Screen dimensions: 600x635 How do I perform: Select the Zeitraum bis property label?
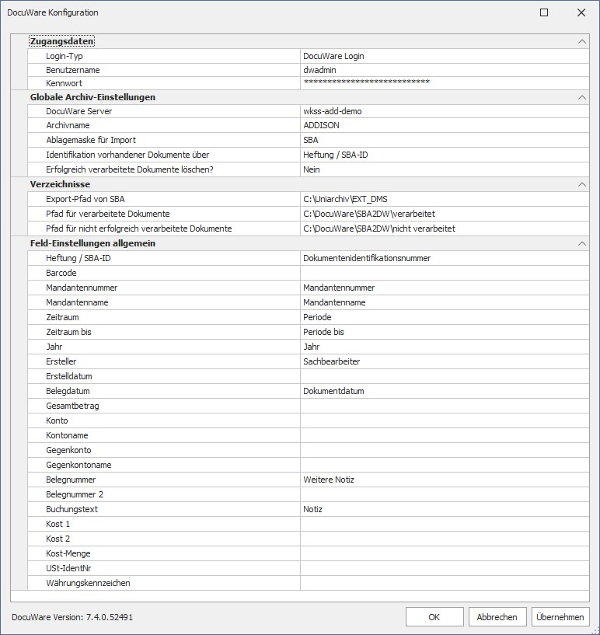pos(68,332)
